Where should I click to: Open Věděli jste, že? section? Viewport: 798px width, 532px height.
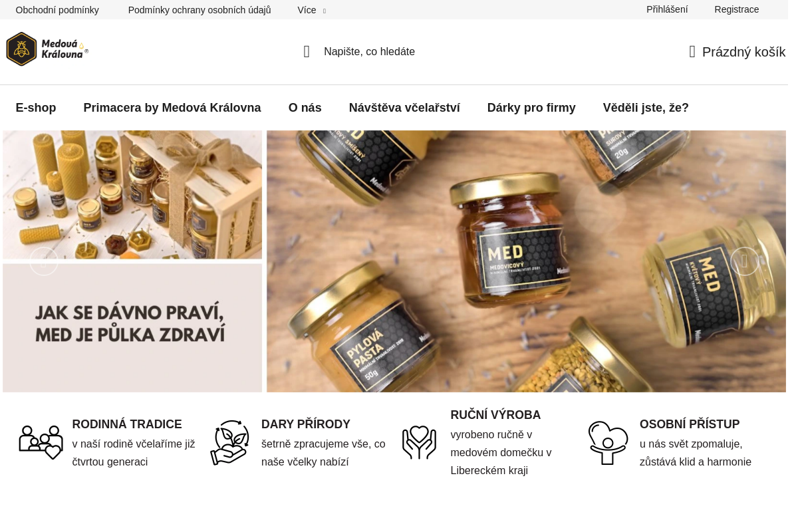pyautogui.click(x=646, y=108)
